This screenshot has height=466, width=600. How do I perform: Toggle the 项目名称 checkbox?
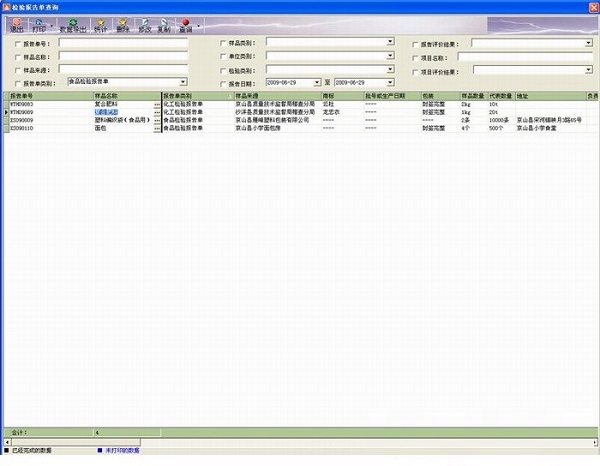pyautogui.click(x=415, y=58)
